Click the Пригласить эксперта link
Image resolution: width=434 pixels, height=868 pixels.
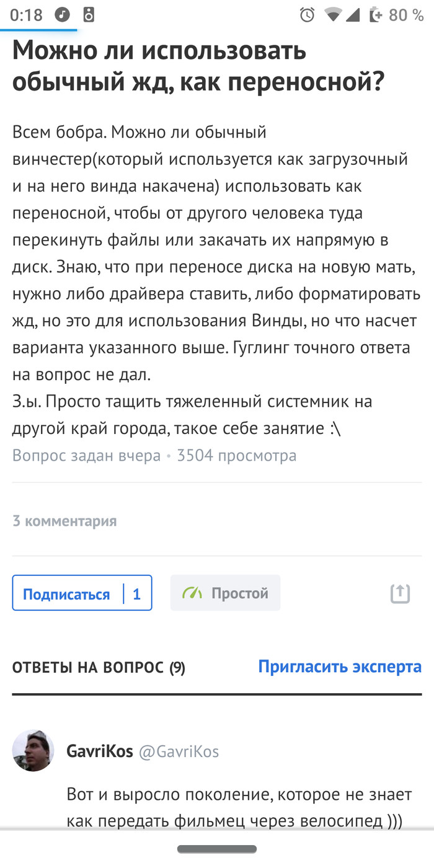[339, 666]
